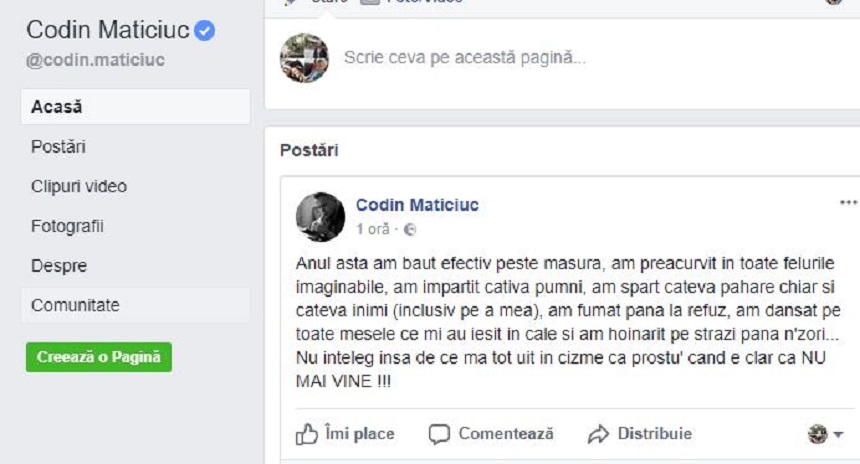Open the Fotografii sidebar section
The width and height of the screenshot is (860, 464).
click(67, 227)
